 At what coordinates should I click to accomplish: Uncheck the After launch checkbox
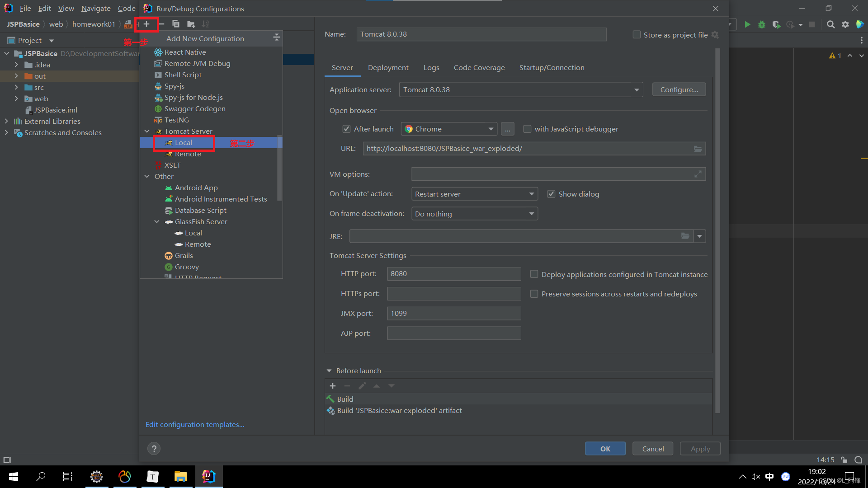347,129
